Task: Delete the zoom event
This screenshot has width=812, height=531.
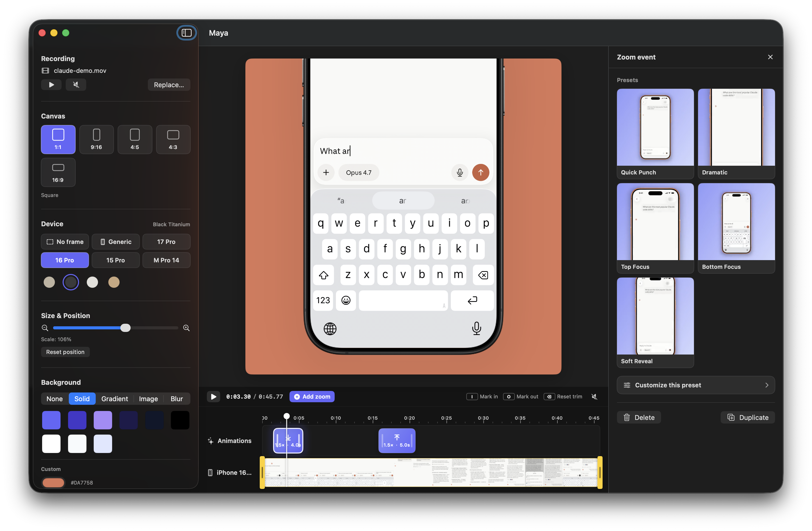Action: 639,417
